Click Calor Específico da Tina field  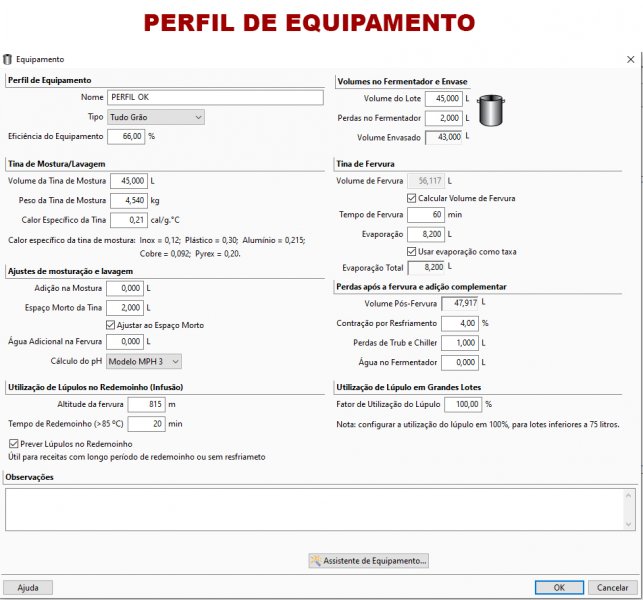pos(129,220)
